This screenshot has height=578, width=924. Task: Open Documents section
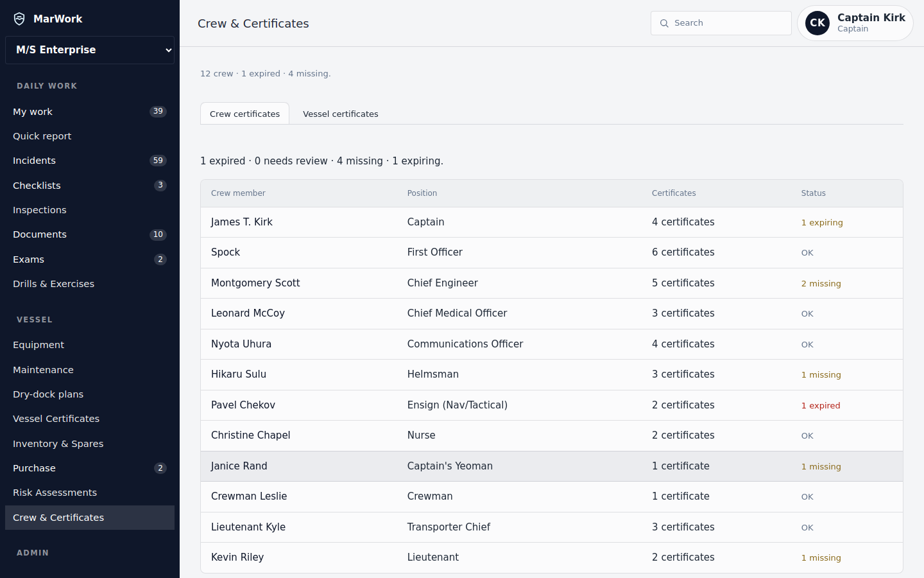[90, 234]
